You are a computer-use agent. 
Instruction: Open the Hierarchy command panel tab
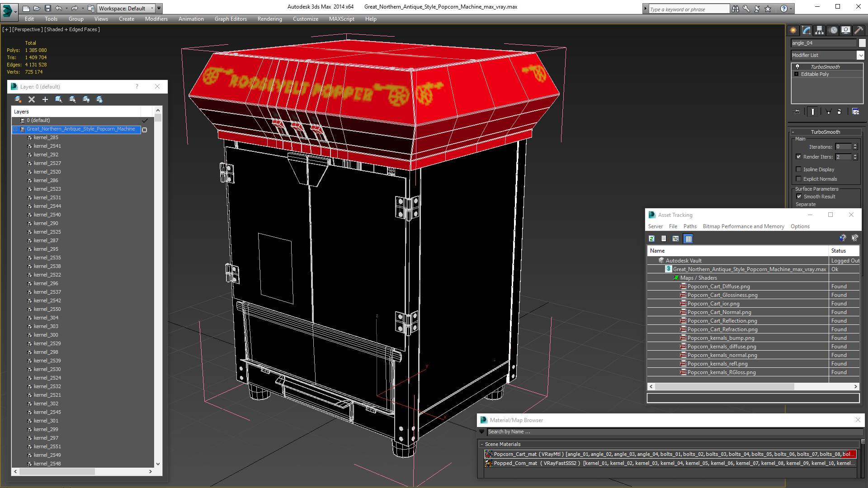tap(820, 30)
